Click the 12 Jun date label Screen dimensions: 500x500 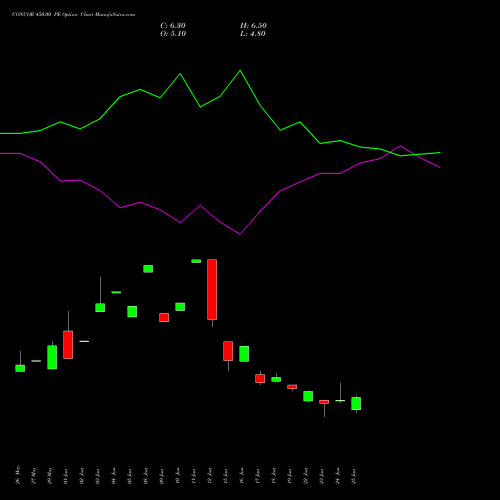pos(210,476)
